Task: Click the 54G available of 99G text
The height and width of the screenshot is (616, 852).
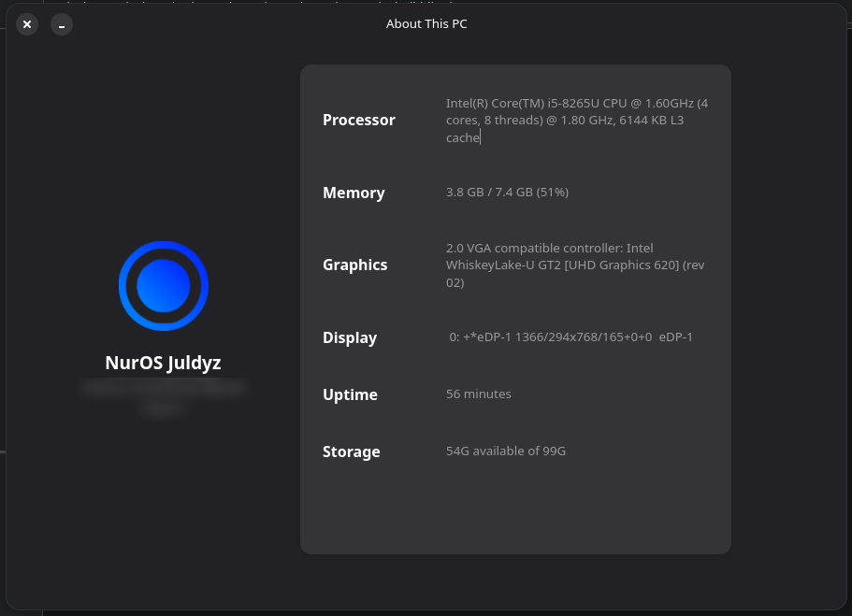Action: point(506,451)
